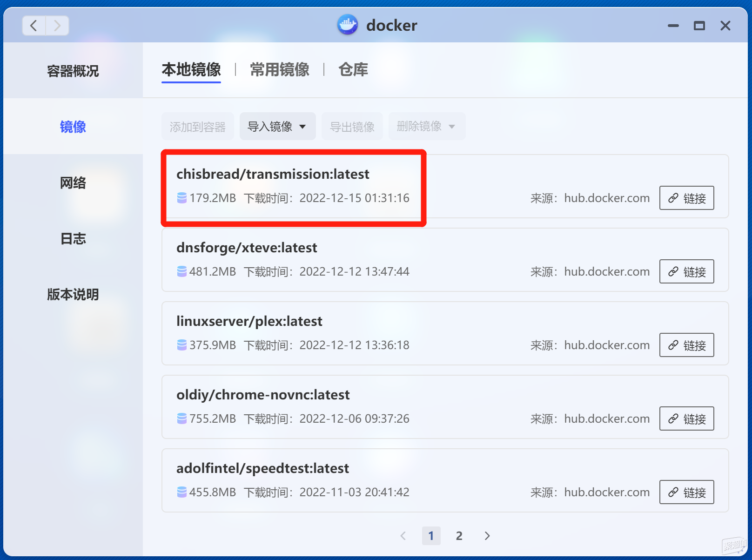Go to the previous page of images
Viewport: 752px width, 560px height.
tap(403, 536)
